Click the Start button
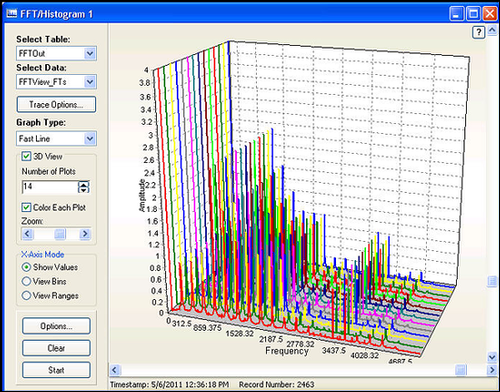 (56, 370)
